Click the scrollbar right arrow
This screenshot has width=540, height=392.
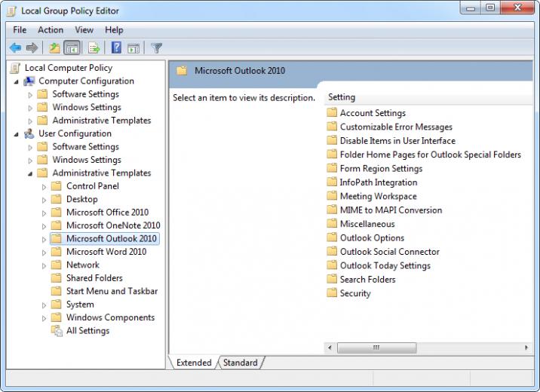(x=526, y=348)
